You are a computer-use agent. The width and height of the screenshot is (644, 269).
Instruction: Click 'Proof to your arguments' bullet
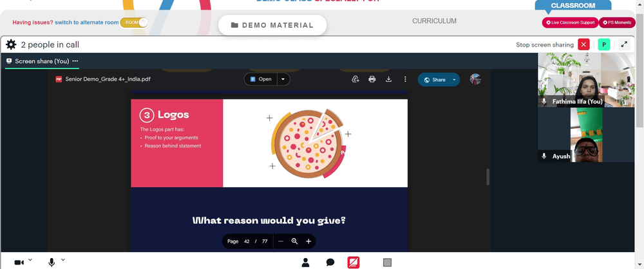pyautogui.click(x=171, y=138)
